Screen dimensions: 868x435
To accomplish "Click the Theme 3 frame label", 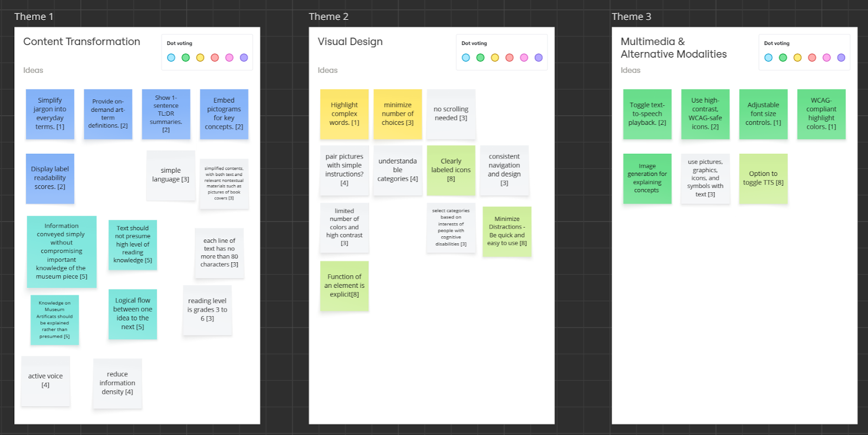I will click(x=631, y=17).
